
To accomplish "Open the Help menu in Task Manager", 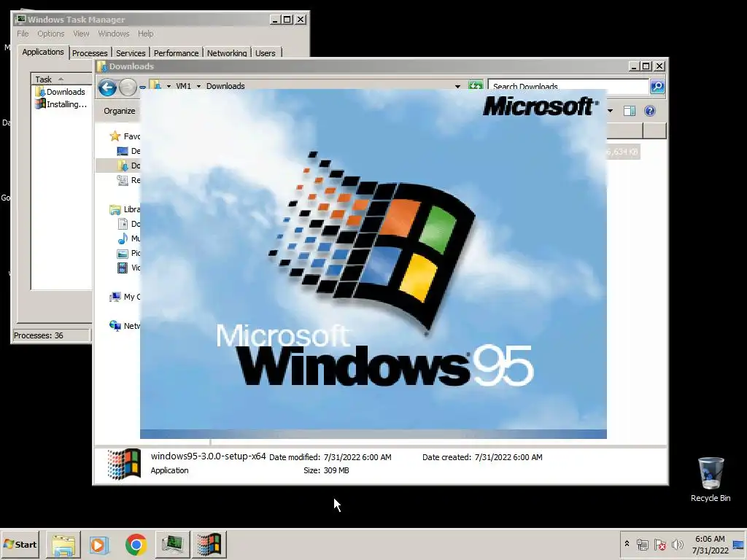I will (x=145, y=34).
